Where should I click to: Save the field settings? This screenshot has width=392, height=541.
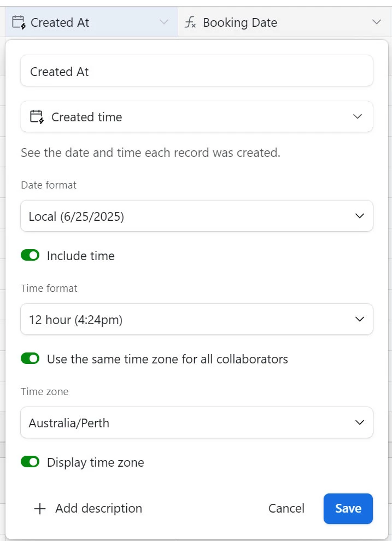click(x=348, y=509)
